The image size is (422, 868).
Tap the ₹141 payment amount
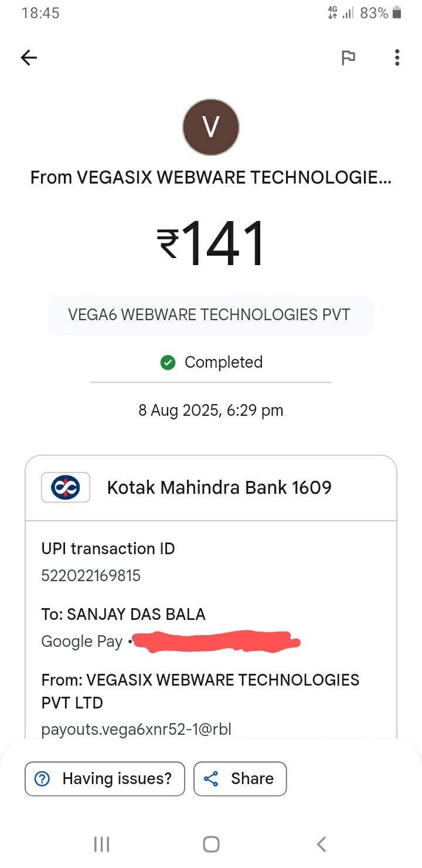(x=211, y=243)
